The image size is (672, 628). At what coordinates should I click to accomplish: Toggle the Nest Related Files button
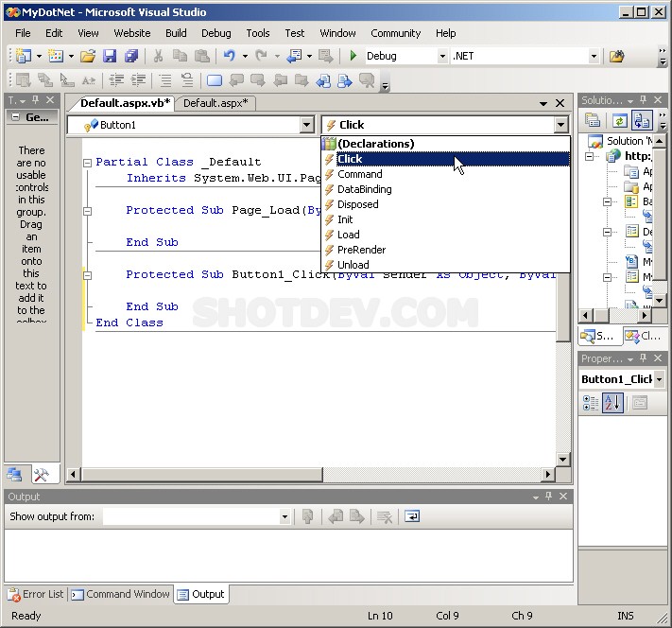coord(642,120)
